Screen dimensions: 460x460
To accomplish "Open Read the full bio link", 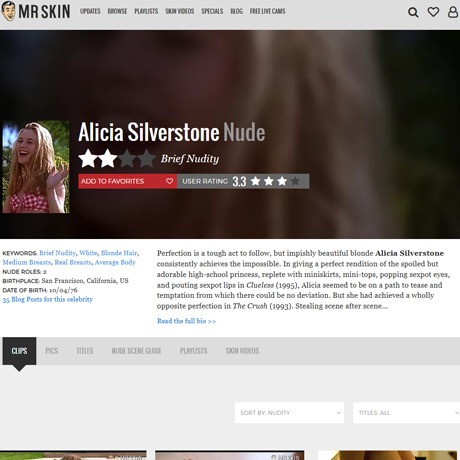I will tap(186, 321).
